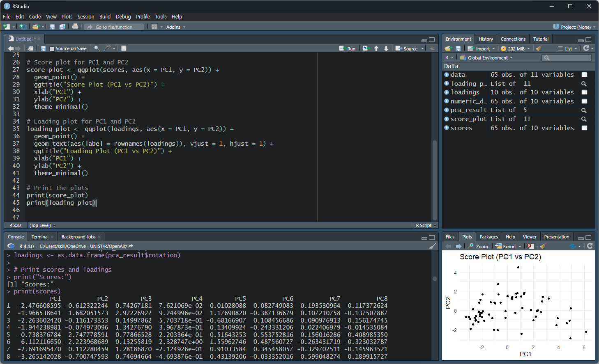Click the Environment search field

click(567, 58)
